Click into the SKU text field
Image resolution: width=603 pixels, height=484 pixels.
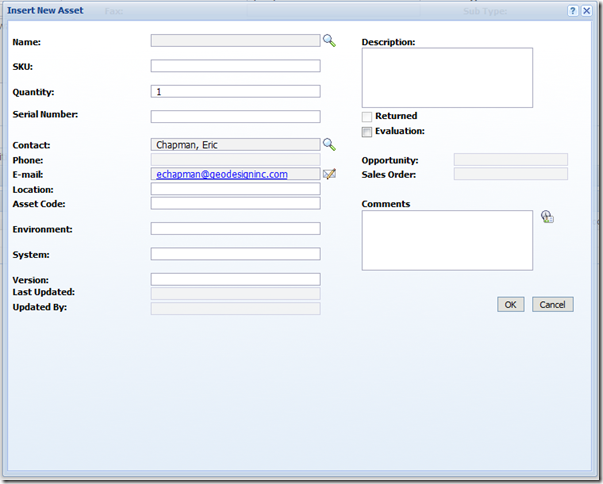235,66
